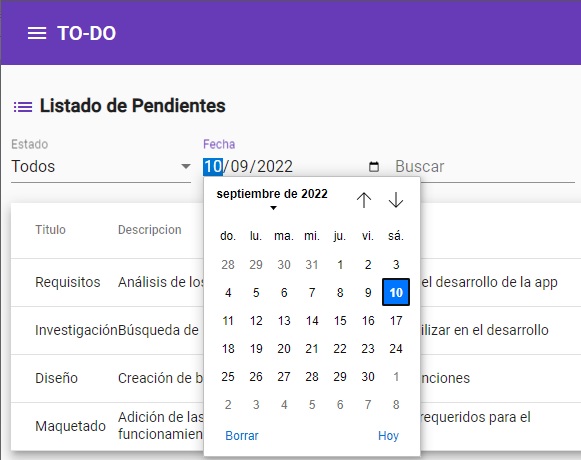Select the Investigación row title

coord(76,330)
